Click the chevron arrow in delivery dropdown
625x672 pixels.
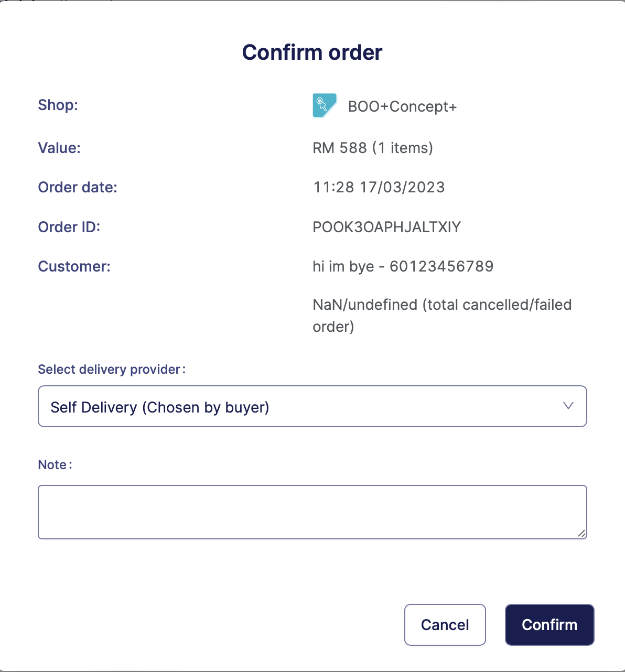tap(568, 406)
